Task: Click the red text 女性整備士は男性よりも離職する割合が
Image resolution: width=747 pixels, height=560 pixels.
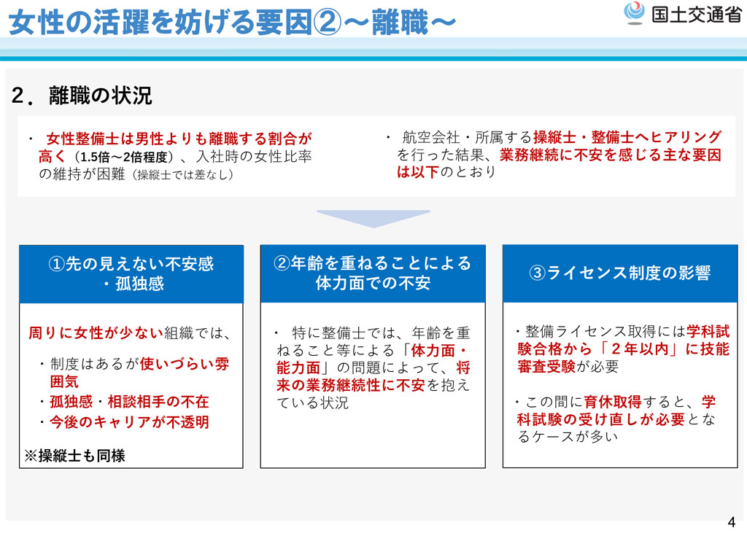Action: [x=179, y=139]
